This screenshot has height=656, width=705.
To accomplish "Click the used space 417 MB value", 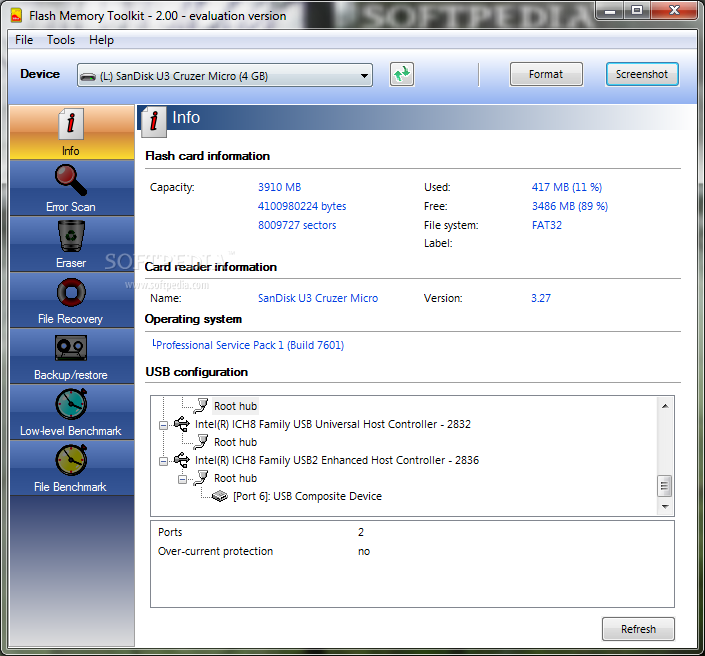I will point(567,187).
